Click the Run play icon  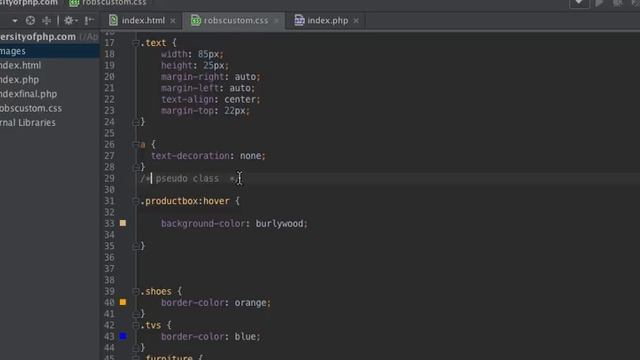pyautogui.click(x=599, y=3)
